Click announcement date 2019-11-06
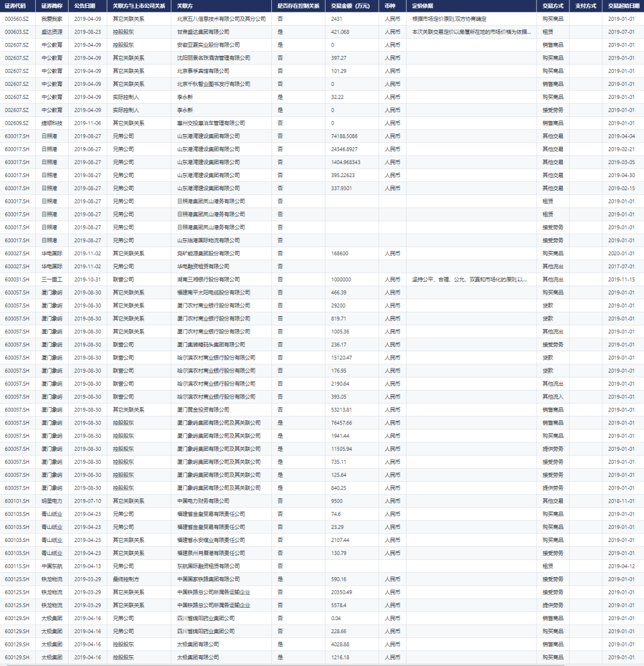644x666 pixels. [88, 123]
